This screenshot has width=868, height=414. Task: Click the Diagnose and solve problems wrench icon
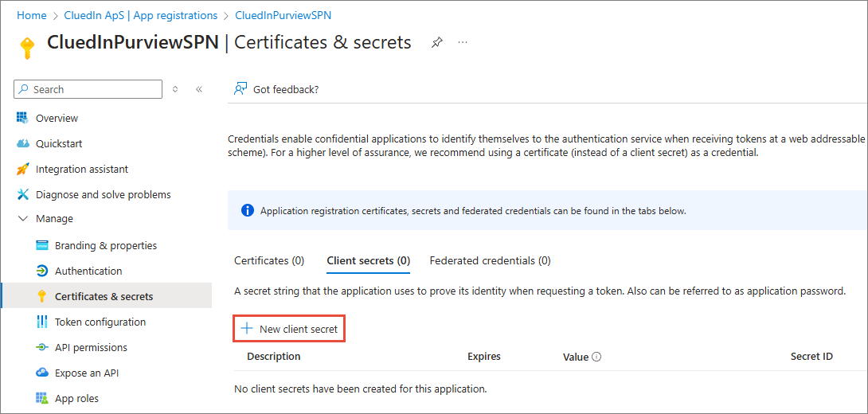22,194
